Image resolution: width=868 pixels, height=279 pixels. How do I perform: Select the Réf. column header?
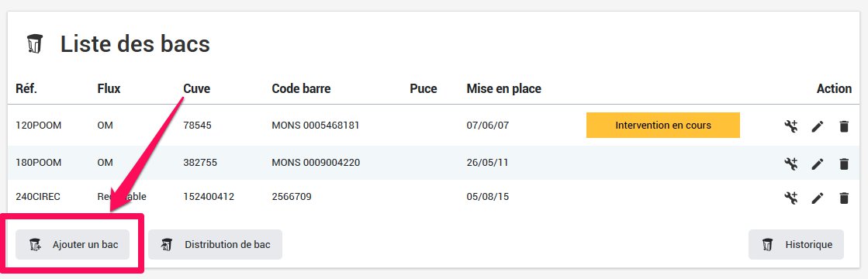pos(26,88)
